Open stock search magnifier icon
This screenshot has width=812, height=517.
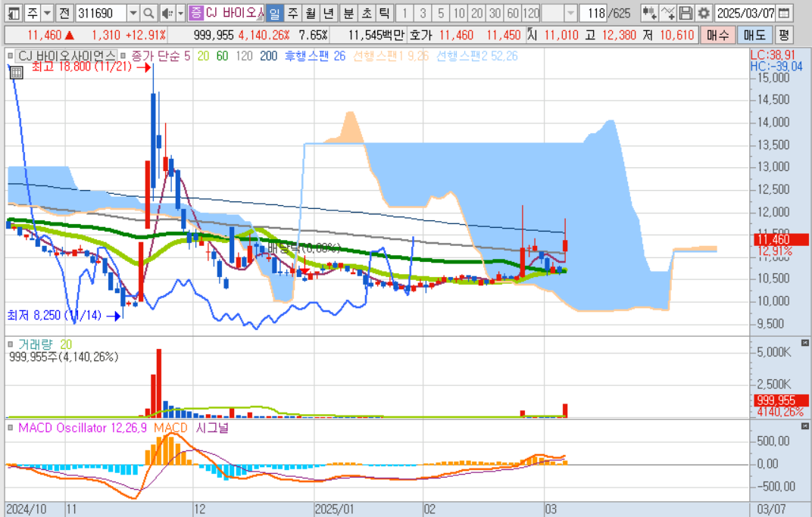point(148,13)
